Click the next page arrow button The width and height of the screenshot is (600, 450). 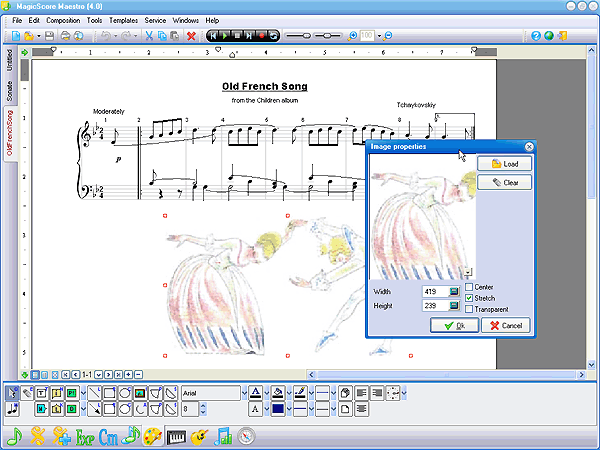click(x=108, y=375)
